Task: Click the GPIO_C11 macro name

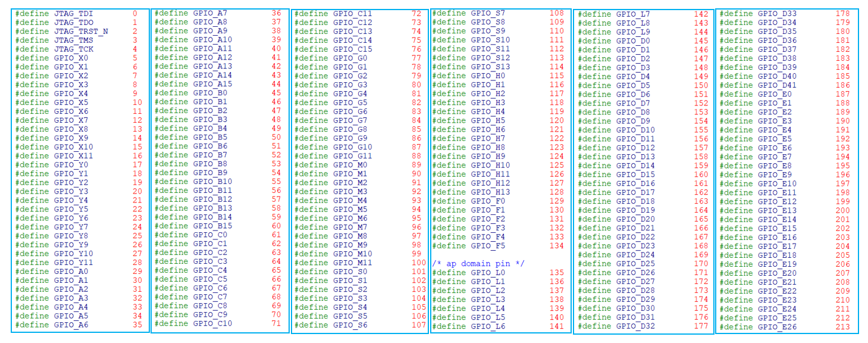Action: tap(352, 14)
